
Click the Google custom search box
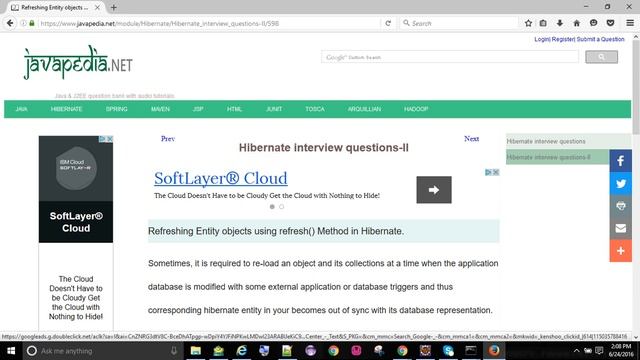[450, 57]
